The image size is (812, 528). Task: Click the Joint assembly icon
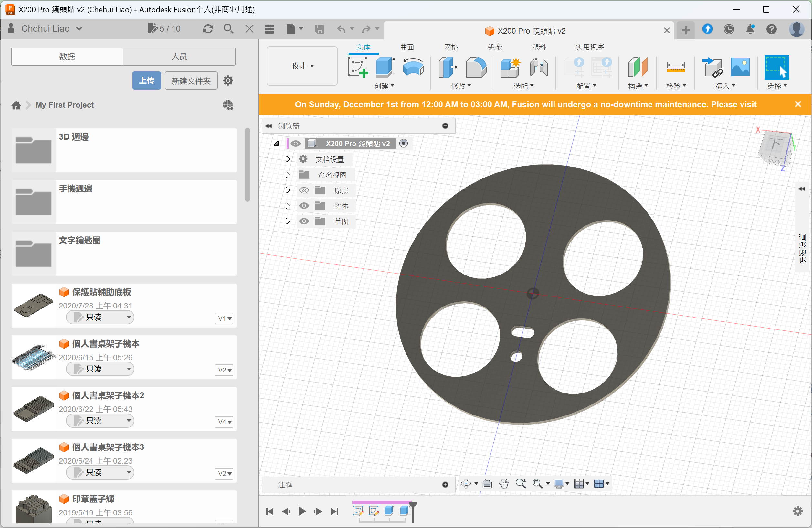click(x=538, y=67)
